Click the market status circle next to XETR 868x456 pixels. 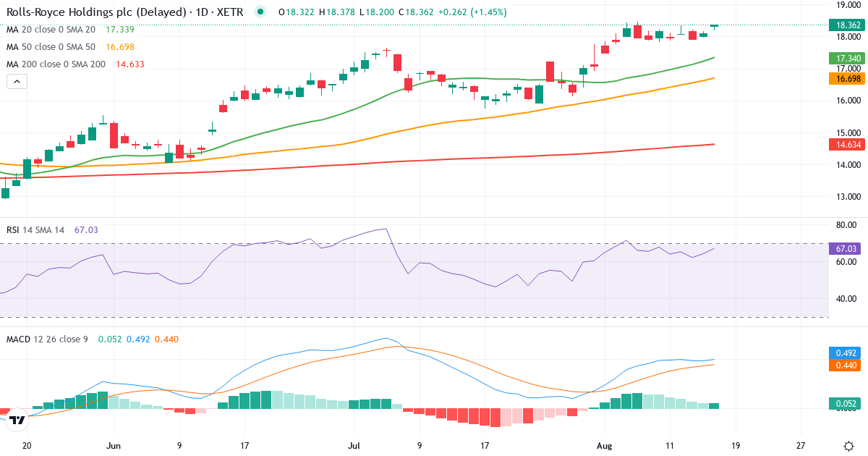(261, 12)
